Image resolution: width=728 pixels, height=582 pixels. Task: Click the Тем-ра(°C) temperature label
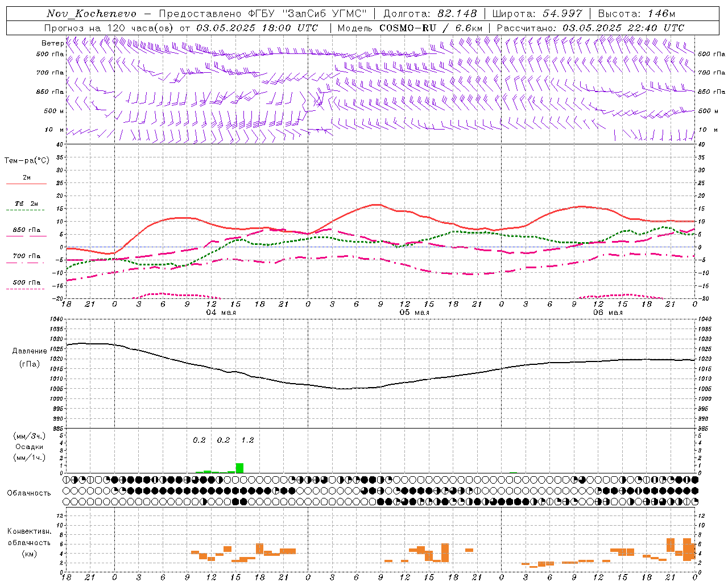click(27, 161)
